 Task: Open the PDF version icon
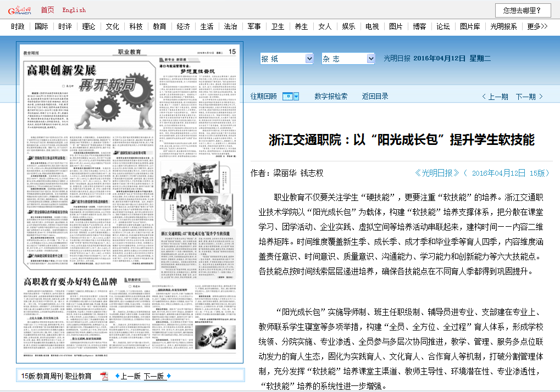pos(104,376)
